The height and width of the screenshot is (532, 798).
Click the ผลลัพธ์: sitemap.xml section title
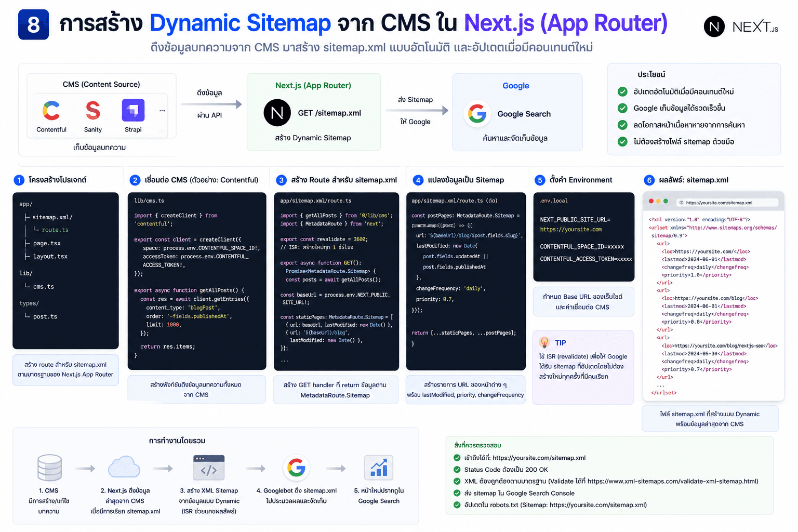coord(694,180)
